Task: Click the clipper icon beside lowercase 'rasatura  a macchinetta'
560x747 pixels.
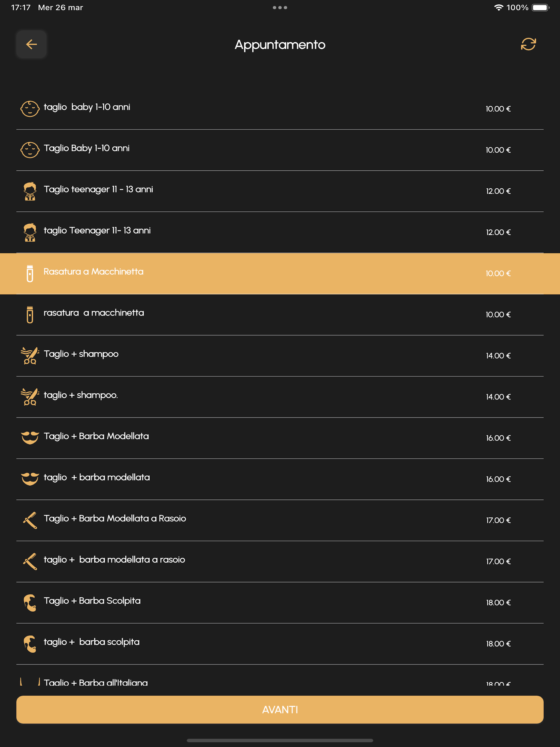Action: pyautogui.click(x=30, y=314)
